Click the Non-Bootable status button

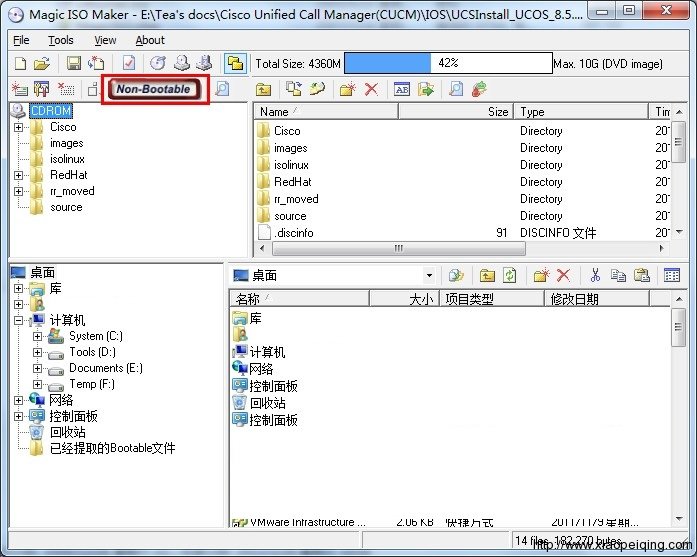point(154,89)
